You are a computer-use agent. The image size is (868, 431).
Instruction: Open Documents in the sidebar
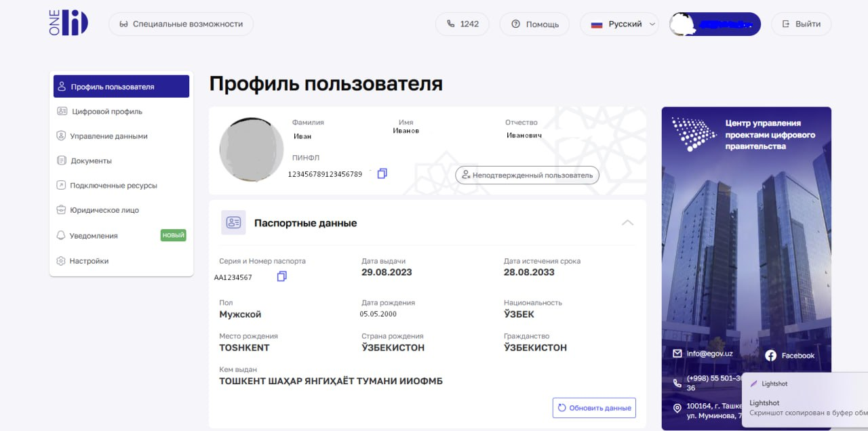[91, 161]
